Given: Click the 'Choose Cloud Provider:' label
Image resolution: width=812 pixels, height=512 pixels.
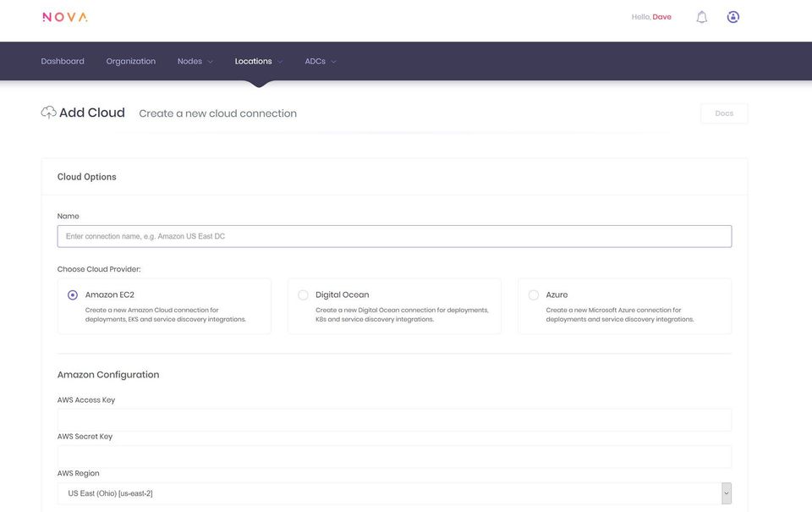Looking at the screenshot, I should [99, 269].
